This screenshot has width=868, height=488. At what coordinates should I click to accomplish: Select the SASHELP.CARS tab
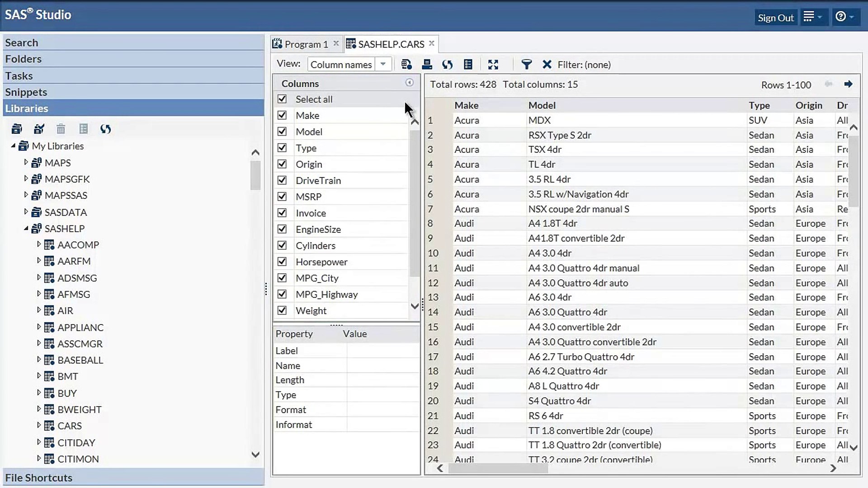pos(391,44)
